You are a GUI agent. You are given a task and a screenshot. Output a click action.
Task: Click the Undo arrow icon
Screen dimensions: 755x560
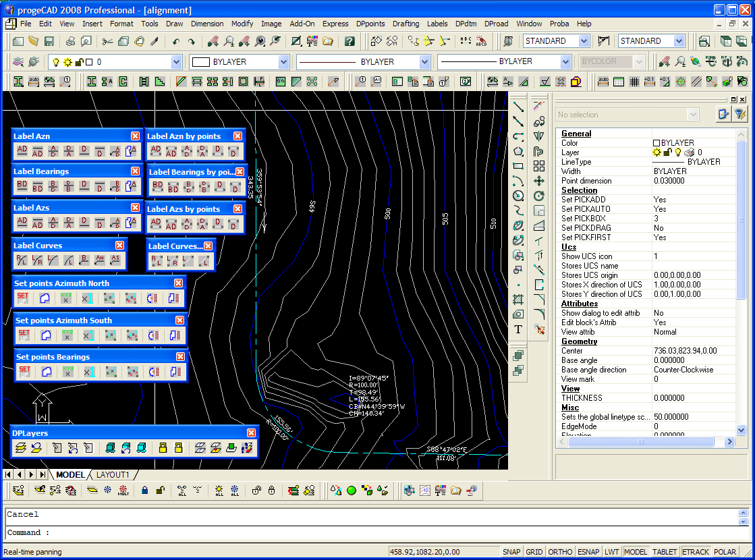click(x=175, y=42)
